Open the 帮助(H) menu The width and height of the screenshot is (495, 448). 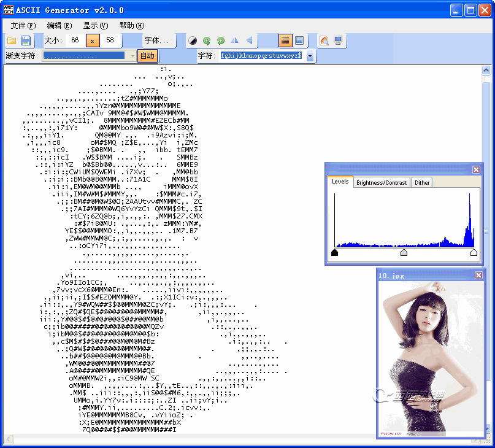point(132,26)
